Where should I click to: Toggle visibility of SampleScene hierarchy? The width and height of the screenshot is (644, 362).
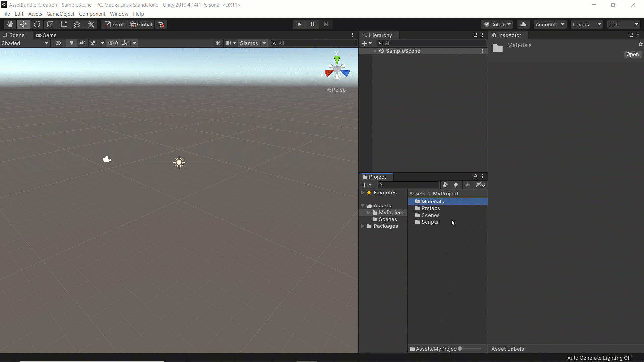375,50
